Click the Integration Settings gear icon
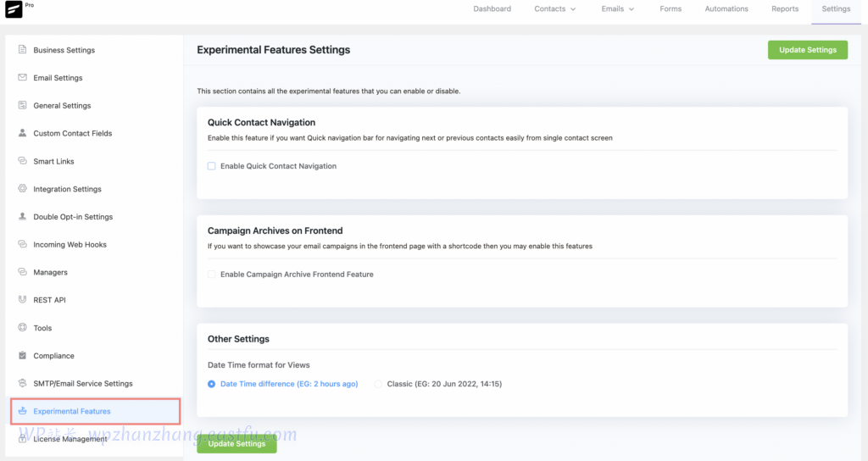The width and height of the screenshot is (868, 461). 23,189
